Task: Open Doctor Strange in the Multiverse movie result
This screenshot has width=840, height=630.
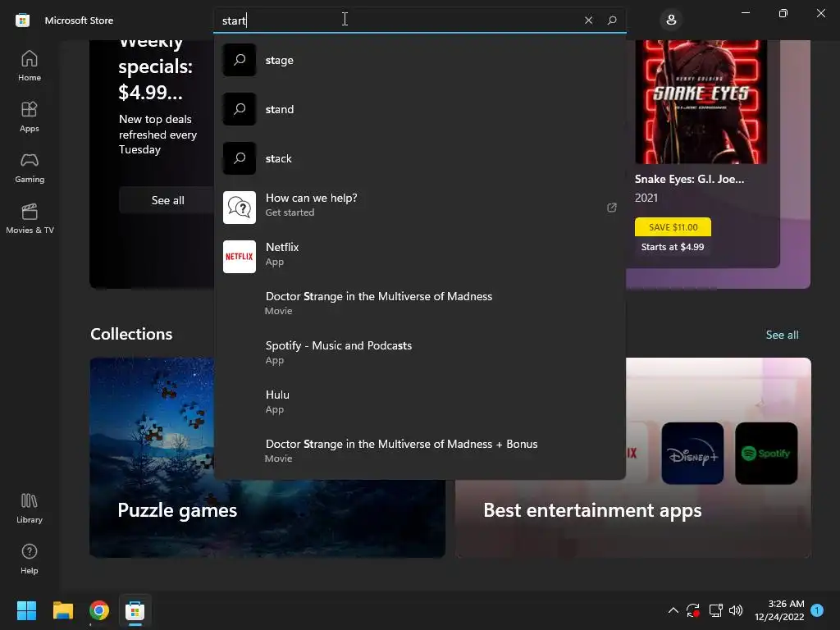Action: coord(420,304)
